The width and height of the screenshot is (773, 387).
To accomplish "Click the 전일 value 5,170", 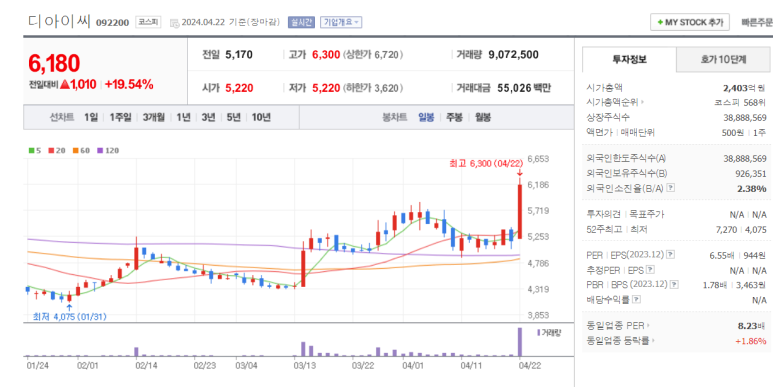I will [239, 55].
